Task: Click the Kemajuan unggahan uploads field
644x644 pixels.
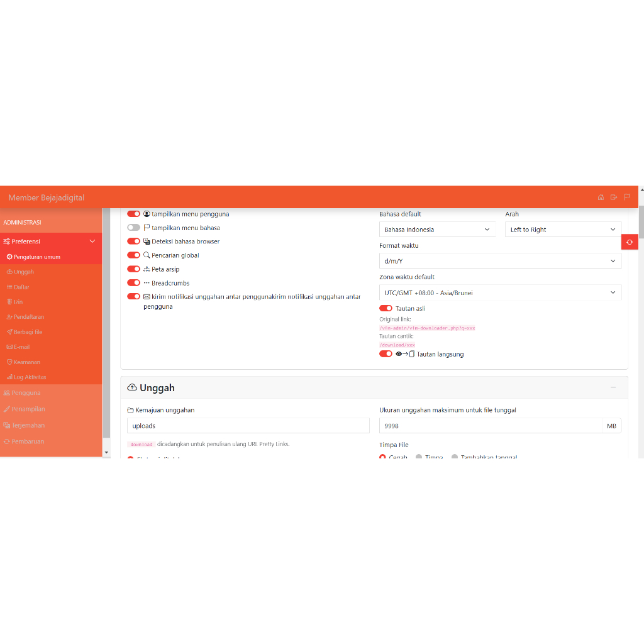Action: [248, 426]
